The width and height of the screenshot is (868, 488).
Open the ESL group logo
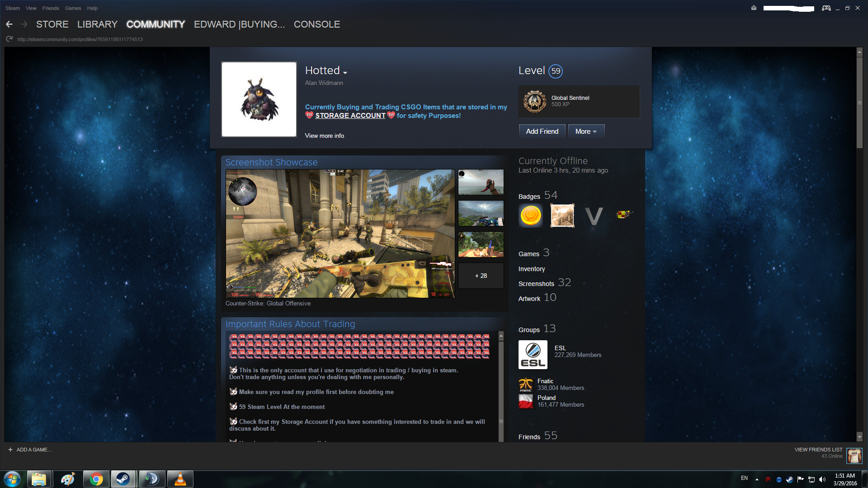pos(533,355)
